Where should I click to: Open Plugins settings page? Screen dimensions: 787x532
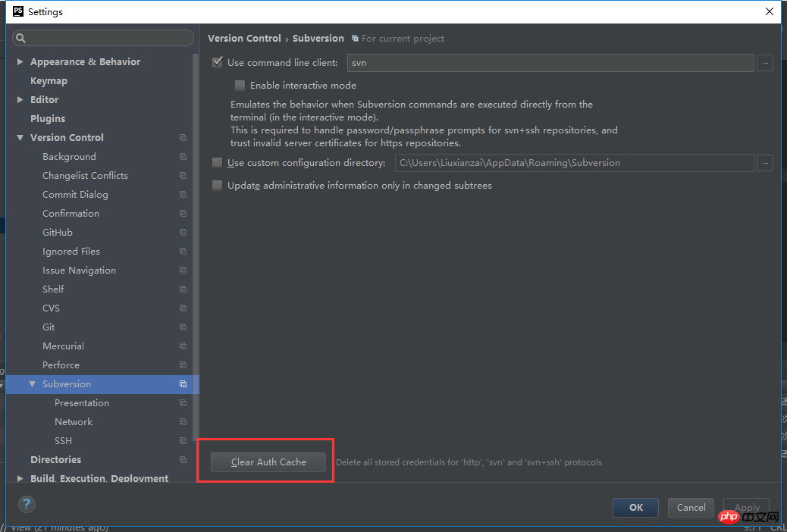[48, 118]
